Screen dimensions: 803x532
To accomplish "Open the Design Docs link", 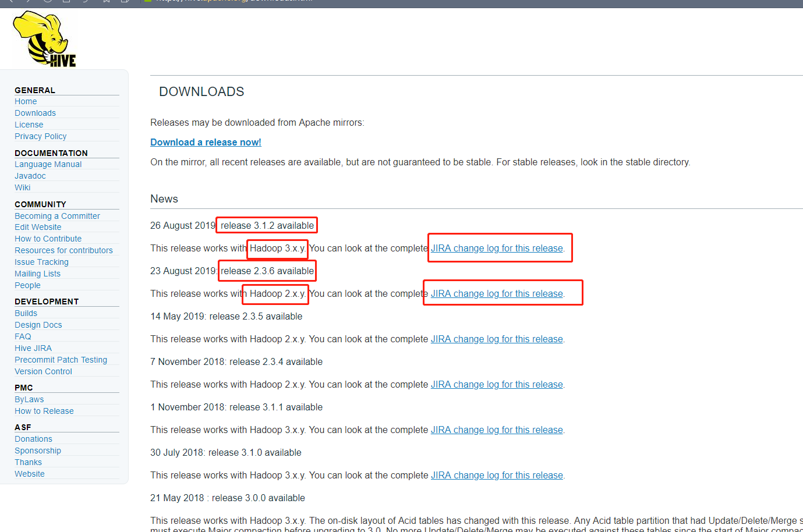I will [38, 325].
